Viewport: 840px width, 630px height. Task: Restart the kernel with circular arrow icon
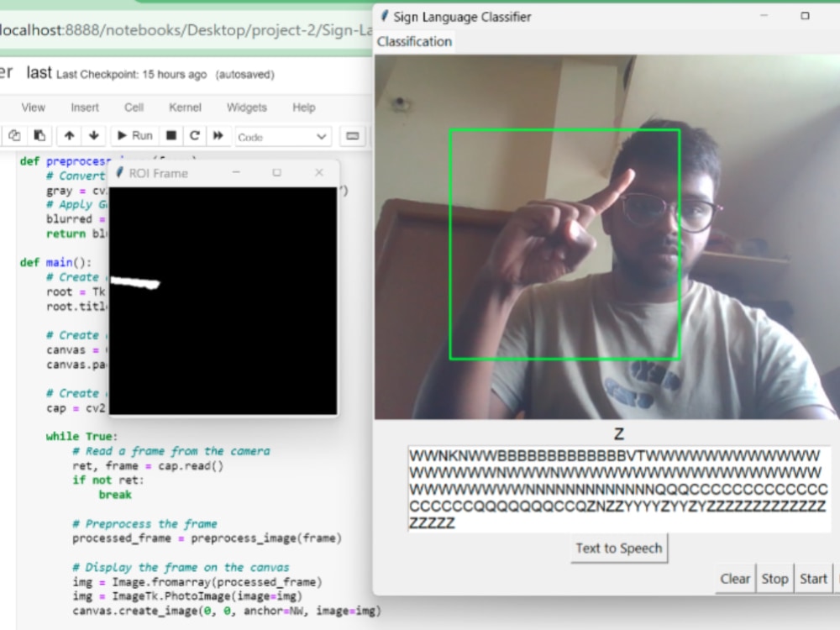tap(195, 135)
